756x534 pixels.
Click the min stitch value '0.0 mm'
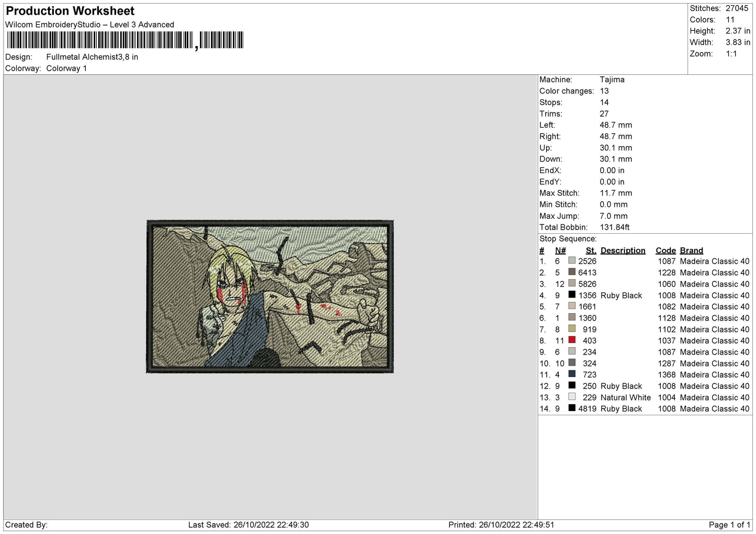[614, 204]
